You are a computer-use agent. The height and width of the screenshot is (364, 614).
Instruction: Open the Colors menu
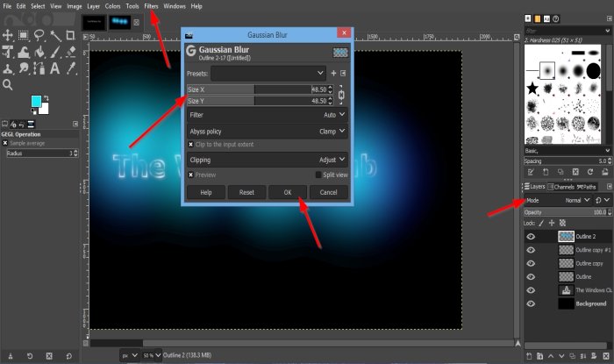[112, 6]
